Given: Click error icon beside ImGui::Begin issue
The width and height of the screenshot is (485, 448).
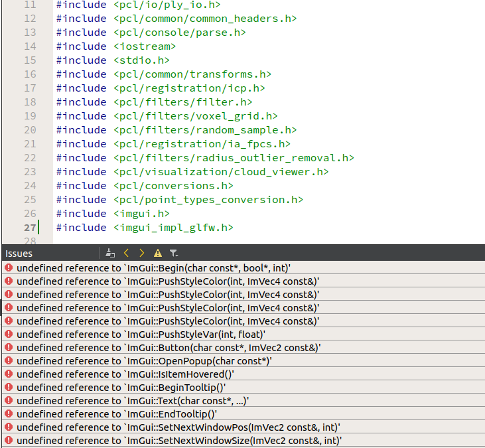Looking at the screenshot, I should (x=9, y=267).
